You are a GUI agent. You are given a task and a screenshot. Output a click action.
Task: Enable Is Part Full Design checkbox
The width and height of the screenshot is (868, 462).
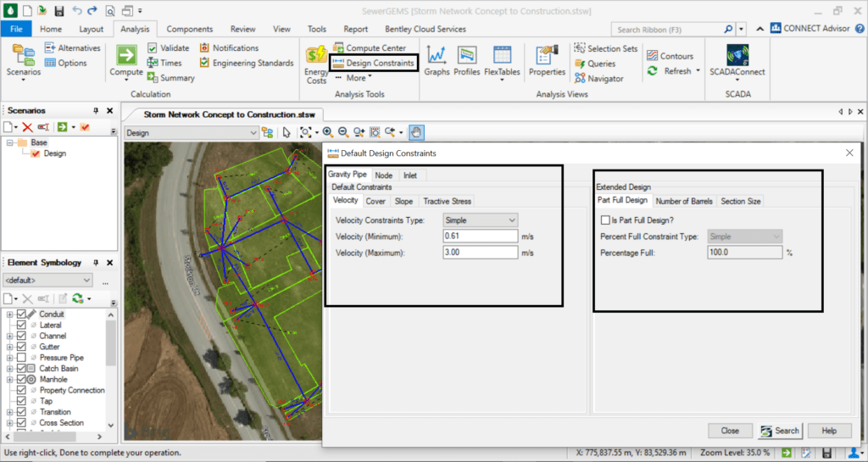(605, 220)
